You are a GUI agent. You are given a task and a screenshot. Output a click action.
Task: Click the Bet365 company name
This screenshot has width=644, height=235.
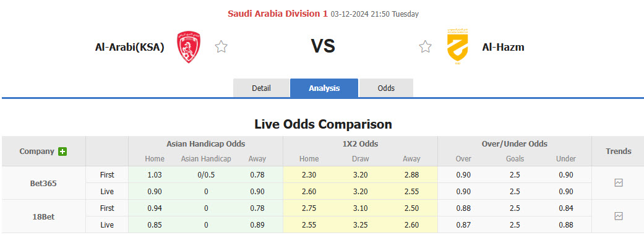point(43,183)
